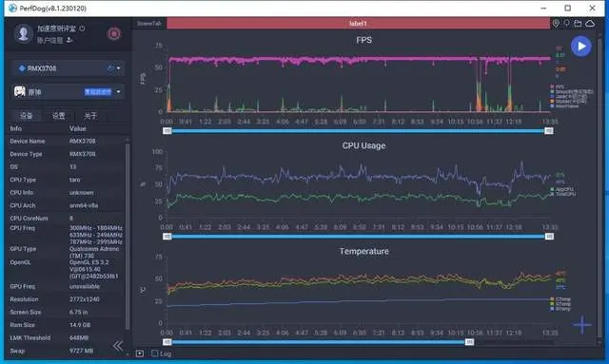The height and width of the screenshot is (364, 609).
Task: Toggle the BTemp series in Temperature legend
Action: 560,309
